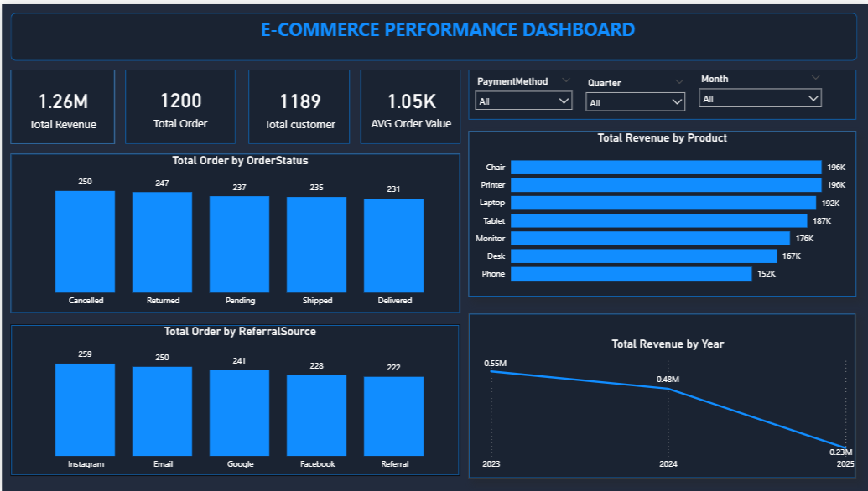Click the 231 data label above Delivered
This screenshot has height=491, width=868.
click(x=393, y=189)
